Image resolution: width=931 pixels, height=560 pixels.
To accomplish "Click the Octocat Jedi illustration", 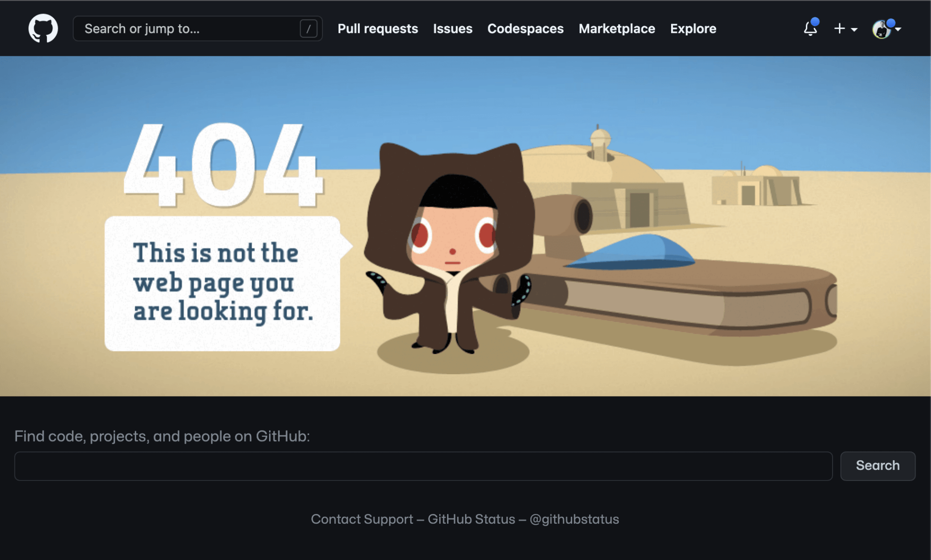I will tap(449, 247).
